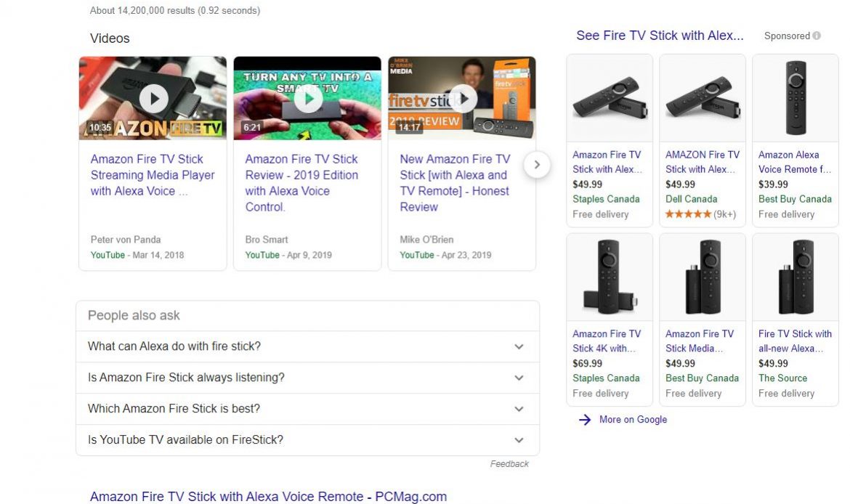Screen dimensions: 850x504
Task: Click the 'About 14,200,000 results' text
Action: point(175,10)
